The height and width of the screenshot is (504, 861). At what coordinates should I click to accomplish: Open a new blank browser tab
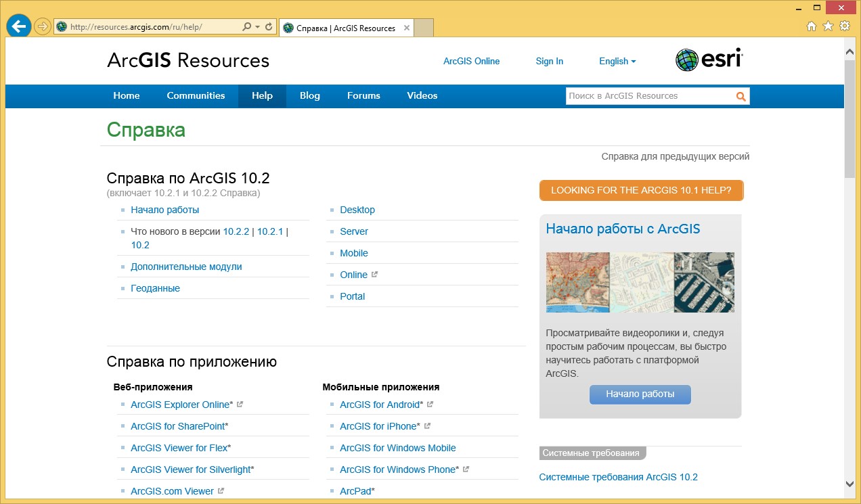click(423, 28)
